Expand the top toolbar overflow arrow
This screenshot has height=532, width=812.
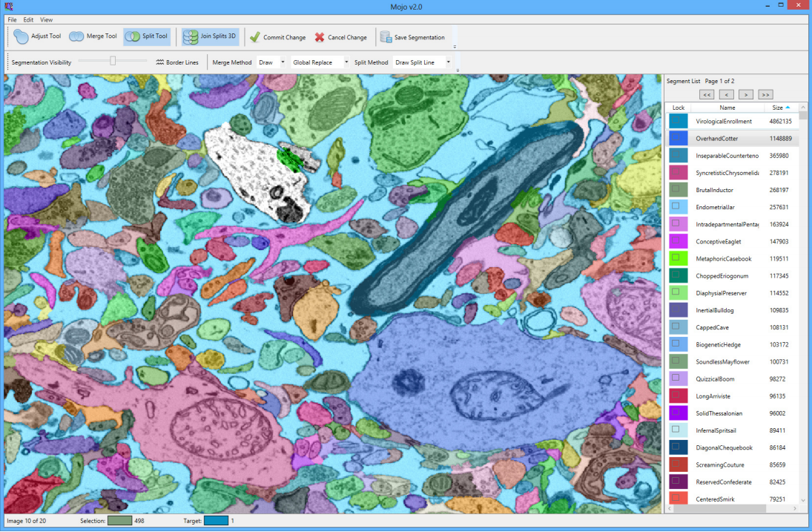pyautogui.click(x=455, y=47)
